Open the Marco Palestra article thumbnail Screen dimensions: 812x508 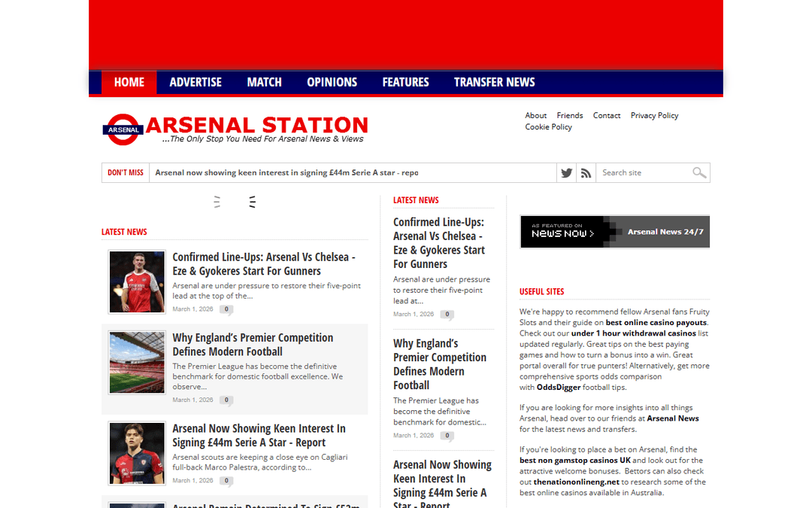tap(137, 454)
